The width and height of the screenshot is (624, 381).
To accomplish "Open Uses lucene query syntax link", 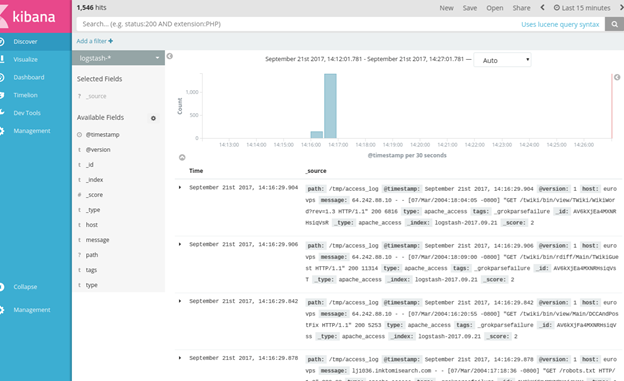I will [x=560, y=24].
